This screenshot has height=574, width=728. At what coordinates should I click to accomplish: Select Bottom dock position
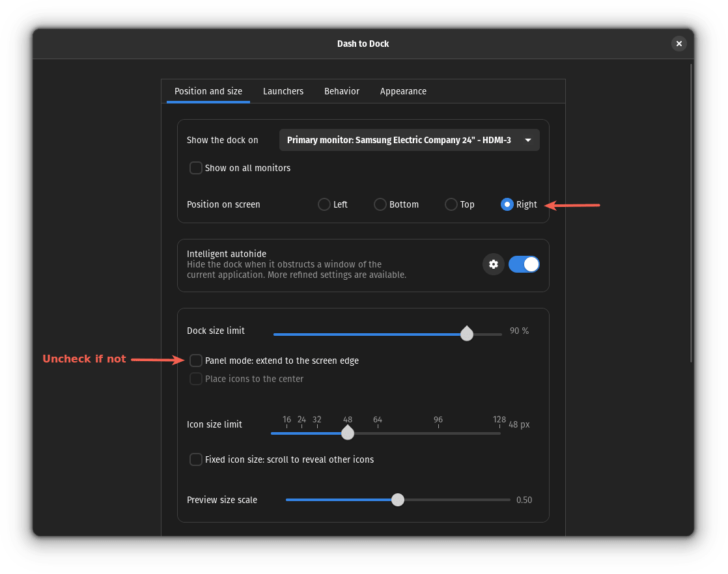click(x=380, y=204)
